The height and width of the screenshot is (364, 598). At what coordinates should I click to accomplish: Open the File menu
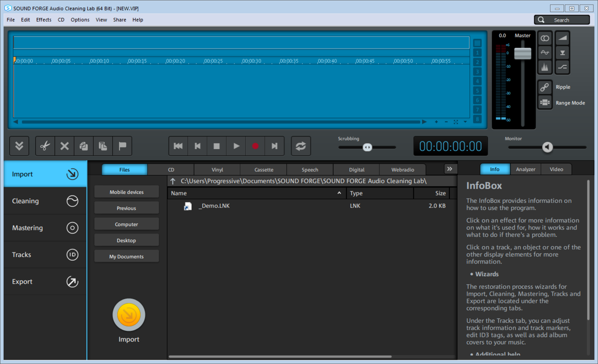(x=11, y=20)
